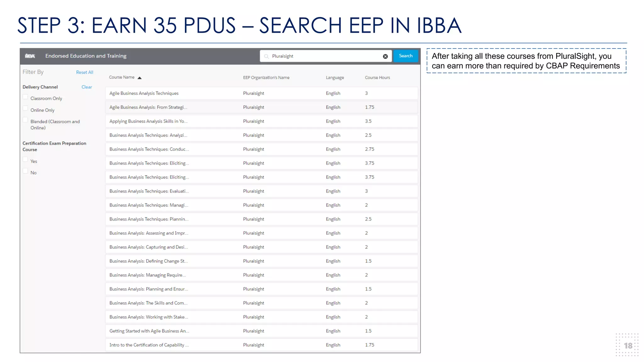Viewport: 644px width, 362px height.
Task: Click Certification Exam Preparation Course heading
Action: click(x=54, y=146)
